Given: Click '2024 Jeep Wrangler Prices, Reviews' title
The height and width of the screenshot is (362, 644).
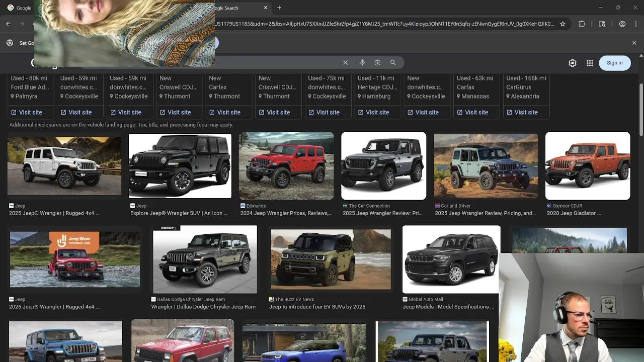Looking at the screenshot, I should (286, 213).
